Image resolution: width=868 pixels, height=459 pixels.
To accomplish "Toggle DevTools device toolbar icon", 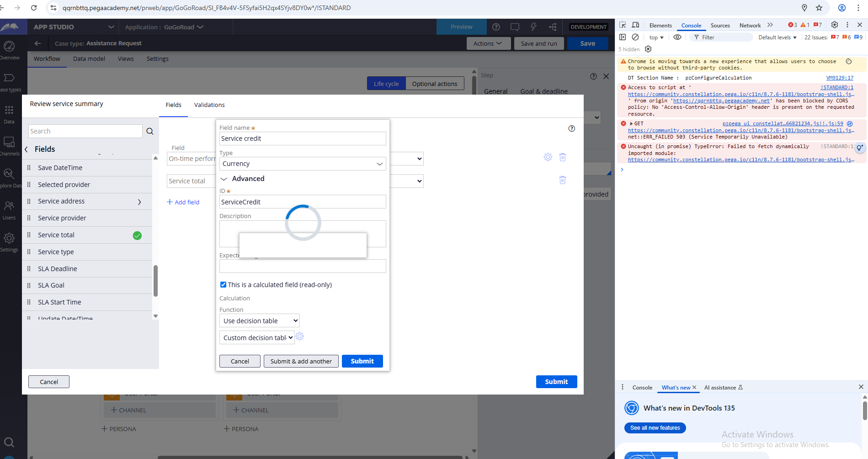I will 635,25.
